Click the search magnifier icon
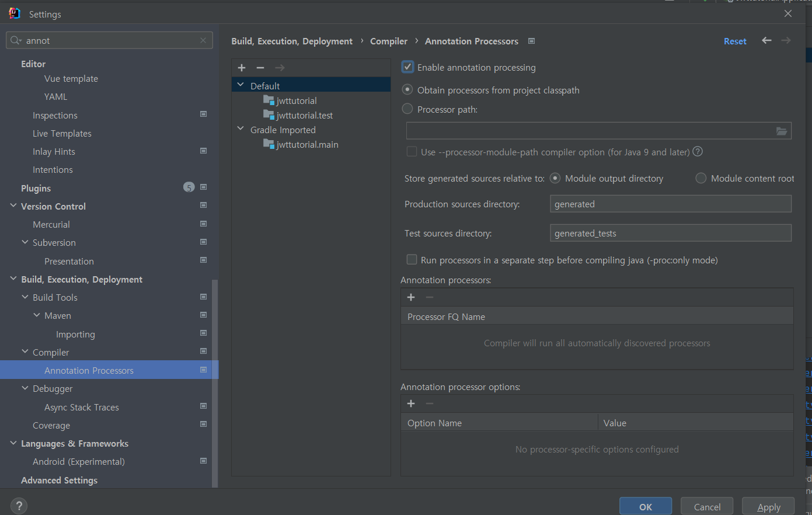The height and width of the screenshot is (515, 812). pyautogui.click(x=15, y=40)
